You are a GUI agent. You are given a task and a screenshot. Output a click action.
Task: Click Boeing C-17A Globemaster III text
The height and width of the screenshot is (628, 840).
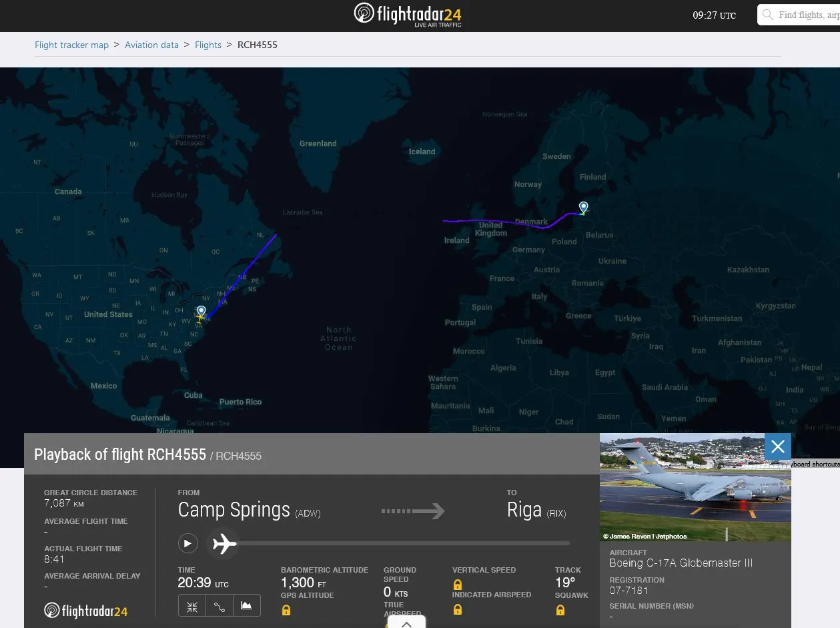(x=681, y=563)
